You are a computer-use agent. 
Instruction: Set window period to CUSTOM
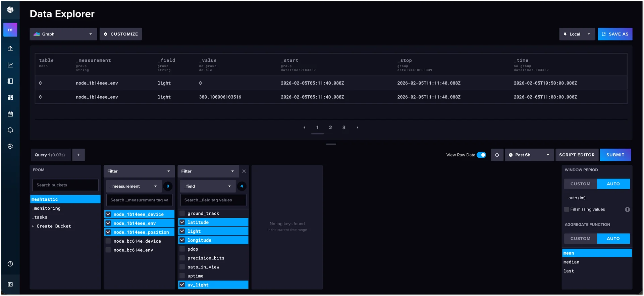(581, 184)
